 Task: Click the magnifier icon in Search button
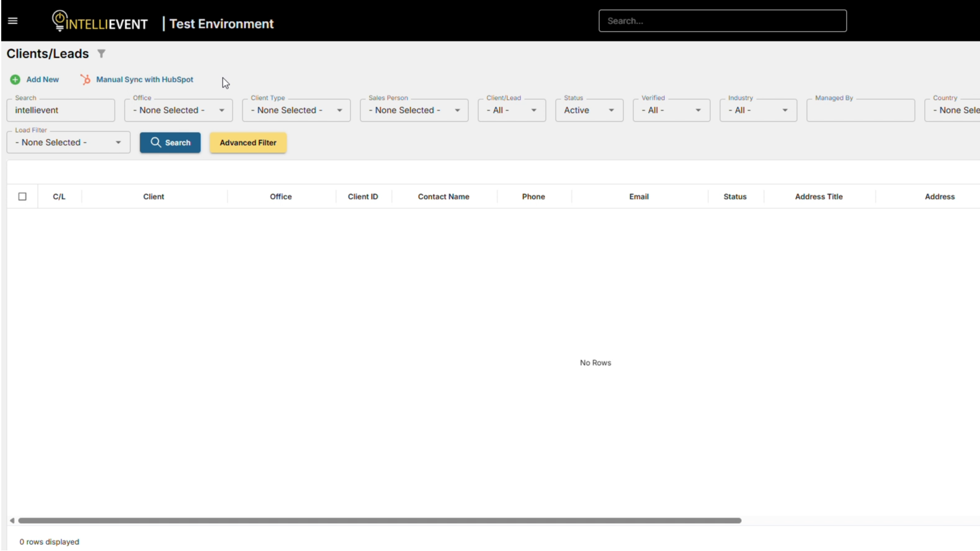[156, 142]
